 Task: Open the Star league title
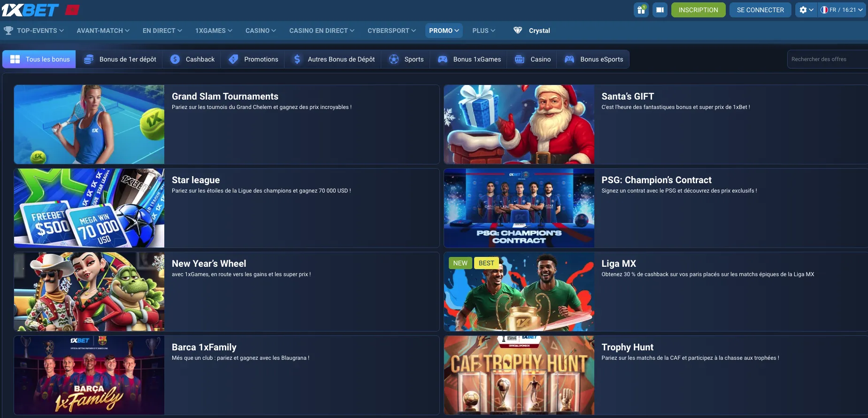pos(196,180)
